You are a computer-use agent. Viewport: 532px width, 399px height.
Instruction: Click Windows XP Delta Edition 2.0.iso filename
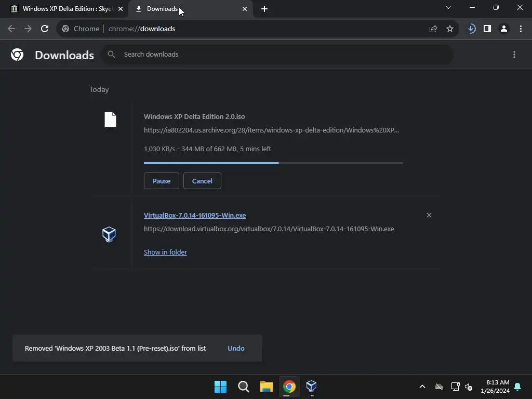click(x=194, y=116)
